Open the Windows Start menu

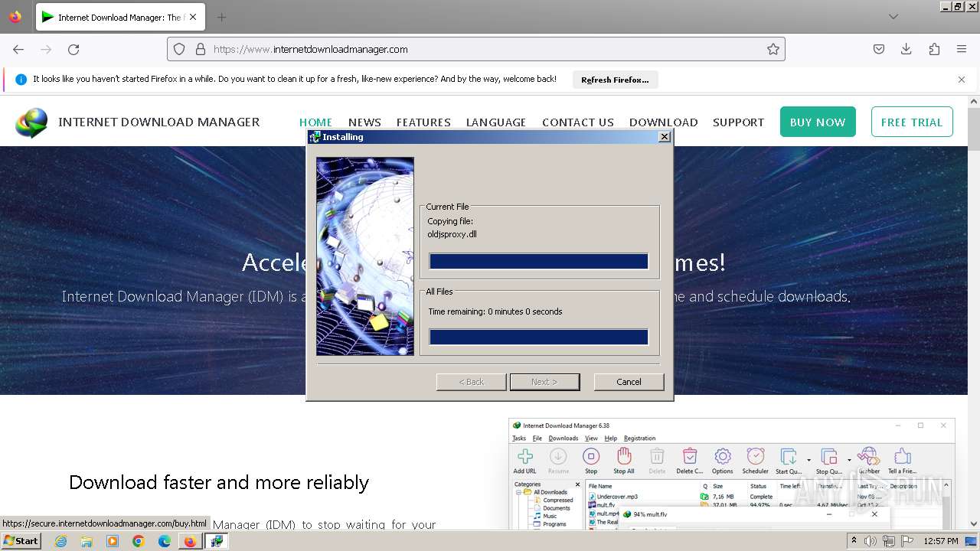(x=21, y=540)
